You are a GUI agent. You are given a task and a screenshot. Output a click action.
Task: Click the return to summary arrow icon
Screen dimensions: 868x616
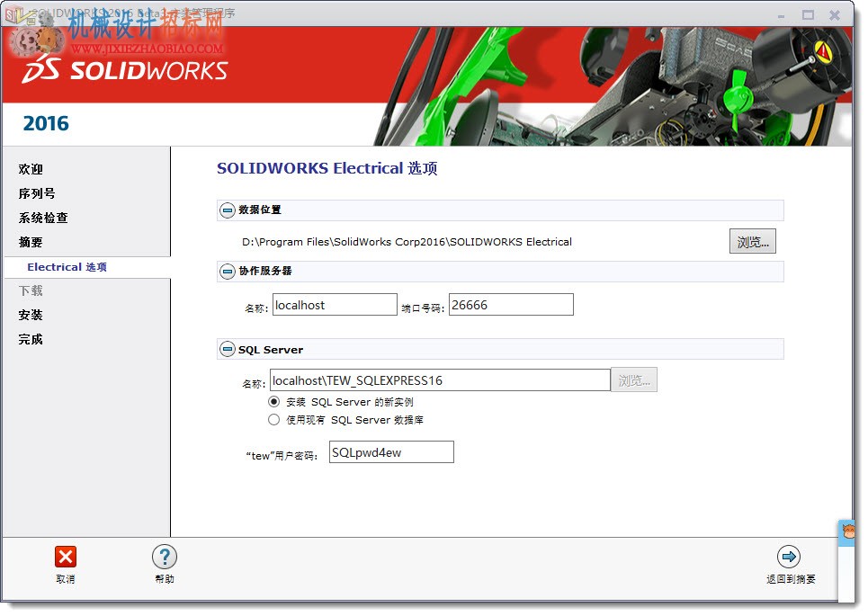pyautogui.click(x=789, y=557)
